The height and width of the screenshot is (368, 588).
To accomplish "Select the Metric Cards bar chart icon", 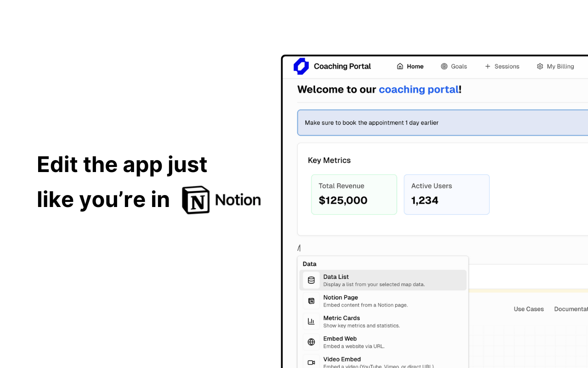I will coord(311,321).
